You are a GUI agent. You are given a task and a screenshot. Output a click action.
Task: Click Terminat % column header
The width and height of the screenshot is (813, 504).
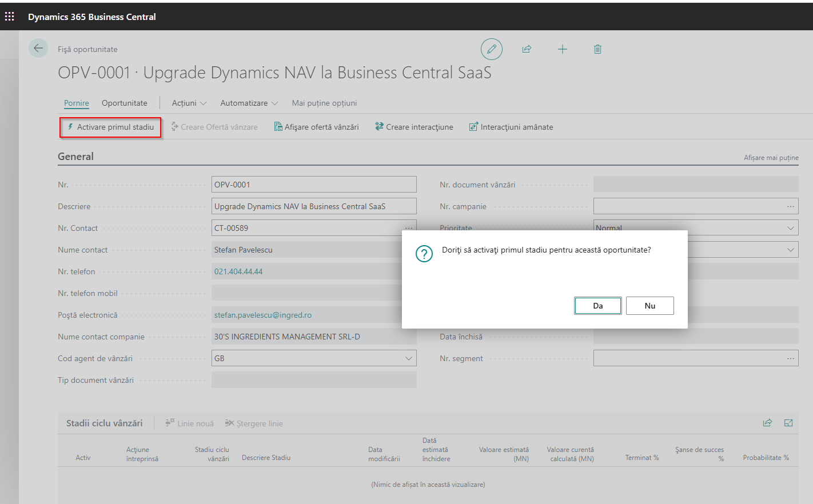[642, 458]
